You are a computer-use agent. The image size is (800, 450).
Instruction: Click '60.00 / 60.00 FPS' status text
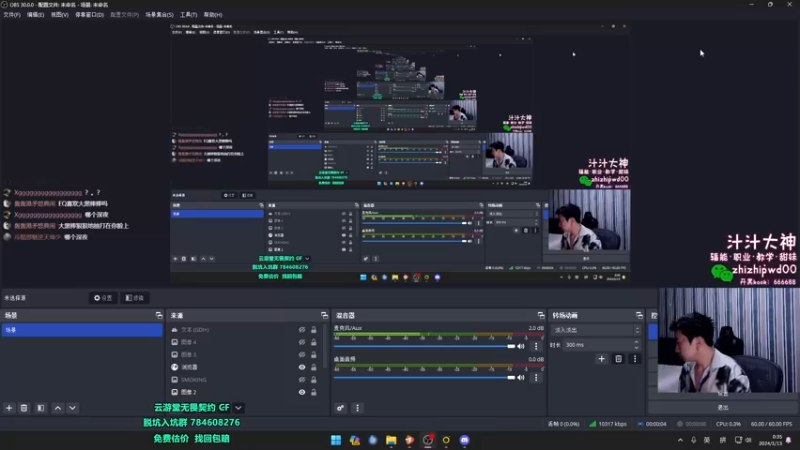click(771, 424)
